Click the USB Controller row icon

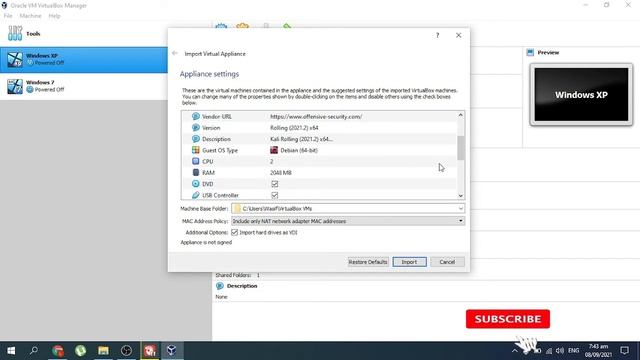[196, 195]
